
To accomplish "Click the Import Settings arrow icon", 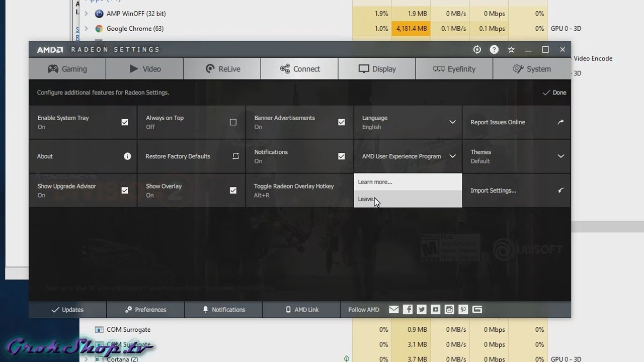I will point(560,191).
